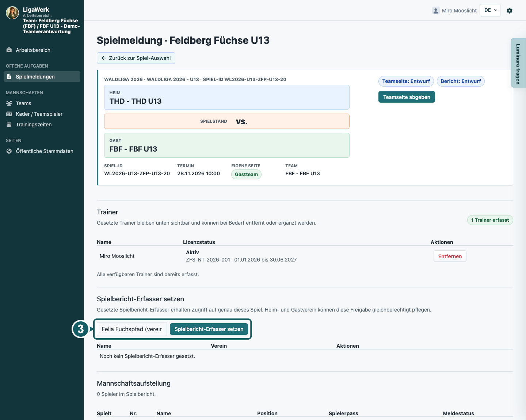The height and width of the screenshot is (420, 526).
Task: Click the Öffentliche Stammdaten globe icon
Action: pos(9,151)
